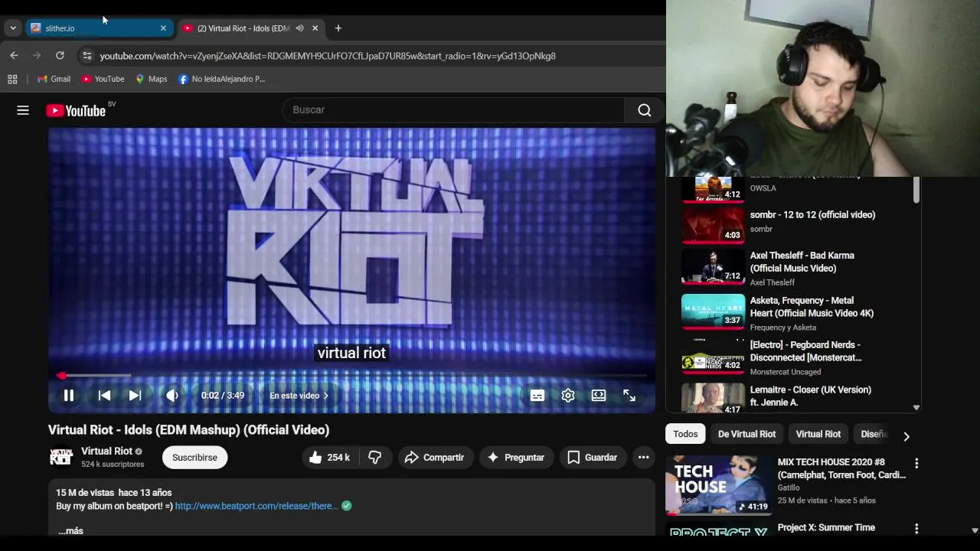
Task: Select 'De Virtual Riot' filter chip
Action: [746, 434]
